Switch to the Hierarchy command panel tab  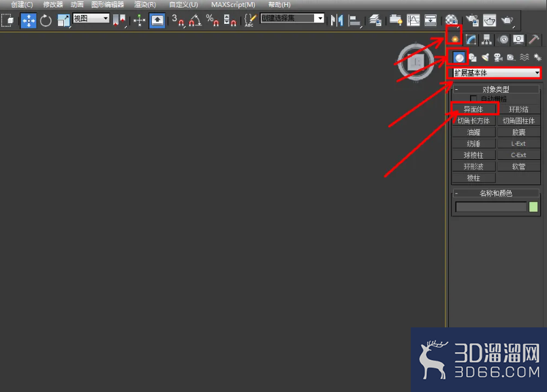pyautogui.click(x=486, y=39)
